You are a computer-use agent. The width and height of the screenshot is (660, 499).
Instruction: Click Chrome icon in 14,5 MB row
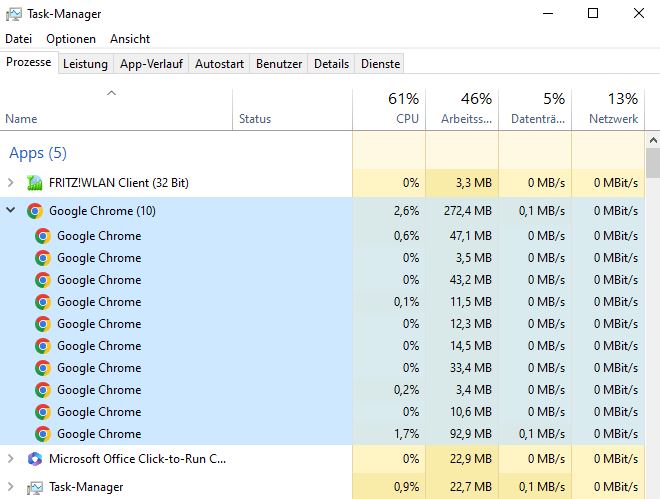click(x=43, y=346)
